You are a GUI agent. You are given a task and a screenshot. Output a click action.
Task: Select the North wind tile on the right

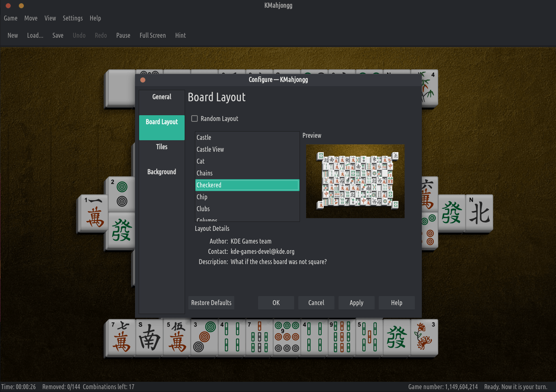(x=479, y=213)
